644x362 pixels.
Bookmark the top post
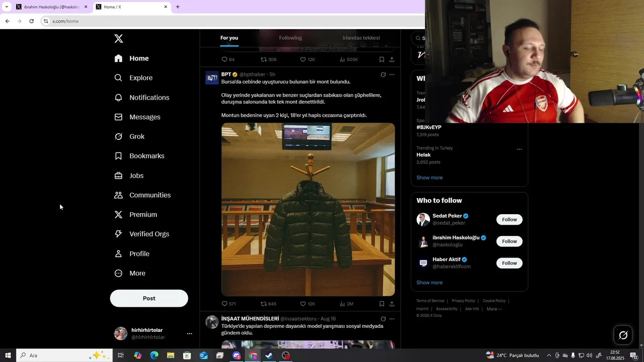click(382, 59)
